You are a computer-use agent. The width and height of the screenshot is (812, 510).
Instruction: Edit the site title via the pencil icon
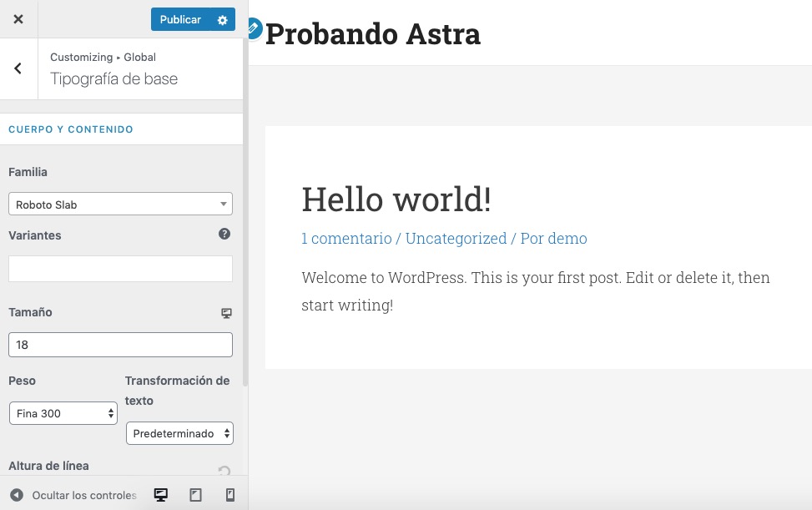click(x=253, y=28)
